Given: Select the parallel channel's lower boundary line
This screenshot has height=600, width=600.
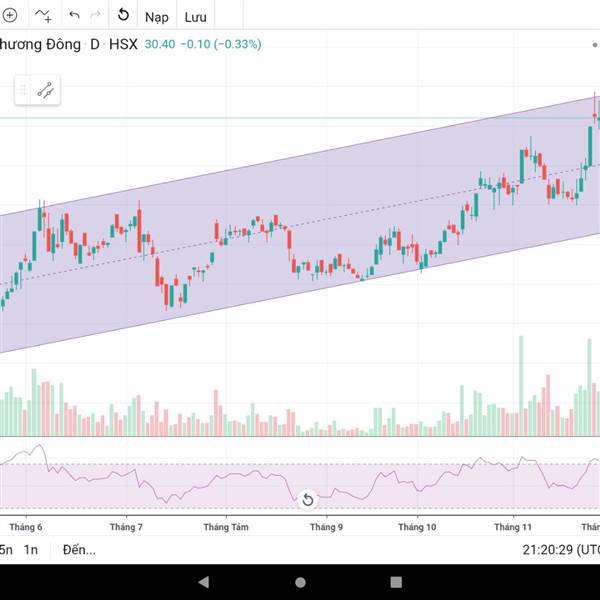Looking at the screenshot, I should (x=300, y=293).
